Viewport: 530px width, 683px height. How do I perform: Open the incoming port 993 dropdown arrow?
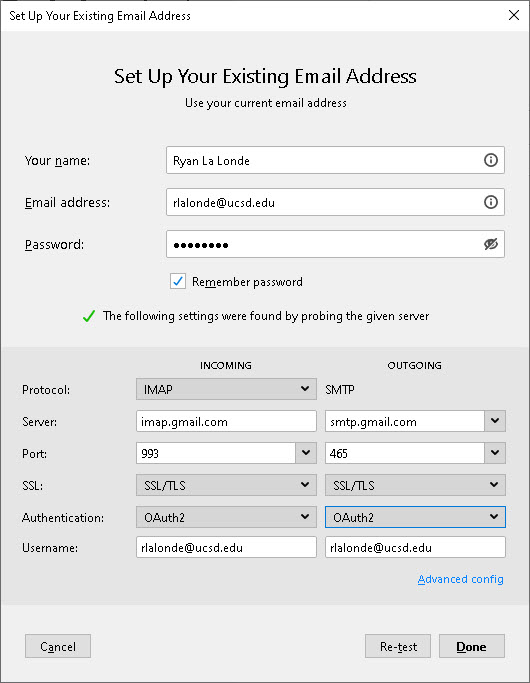coord(306,453)
